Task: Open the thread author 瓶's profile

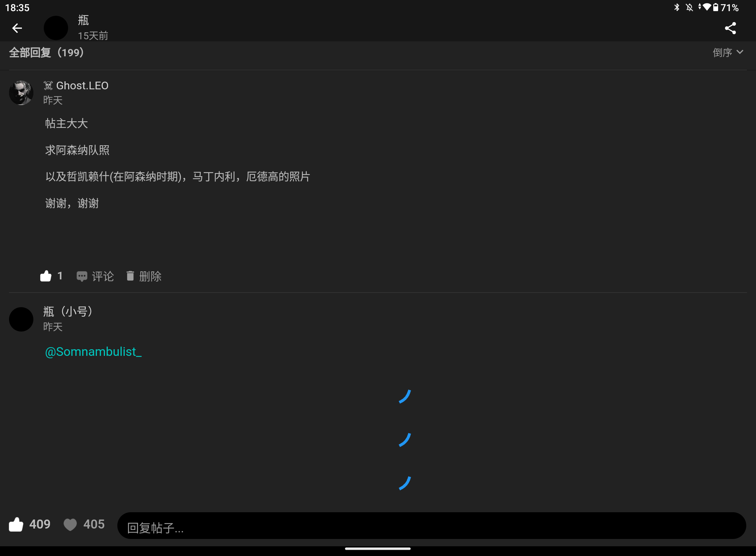Action: coord(56,28)
